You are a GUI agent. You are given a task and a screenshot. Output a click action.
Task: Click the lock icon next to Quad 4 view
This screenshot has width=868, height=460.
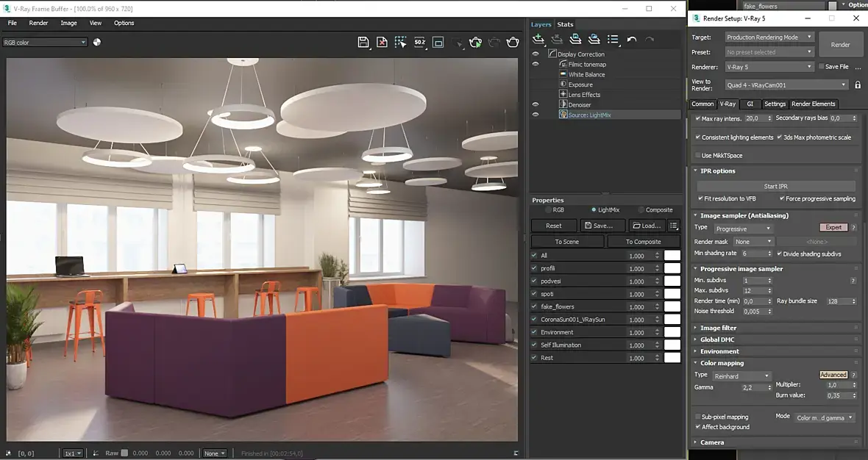(x=858, y=85)
